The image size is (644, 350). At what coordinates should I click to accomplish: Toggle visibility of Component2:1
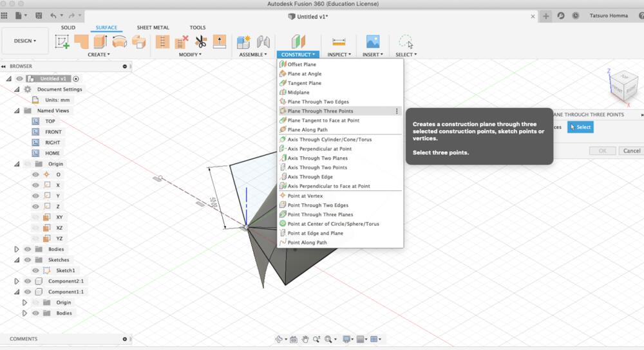(x=28, y=281)
